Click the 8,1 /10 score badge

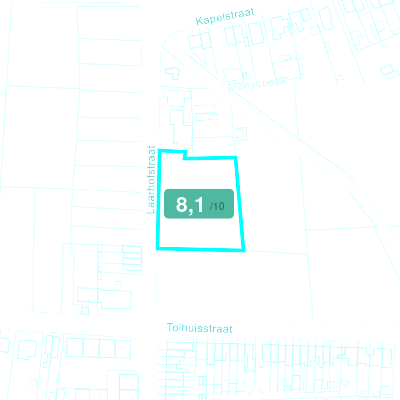199,204
